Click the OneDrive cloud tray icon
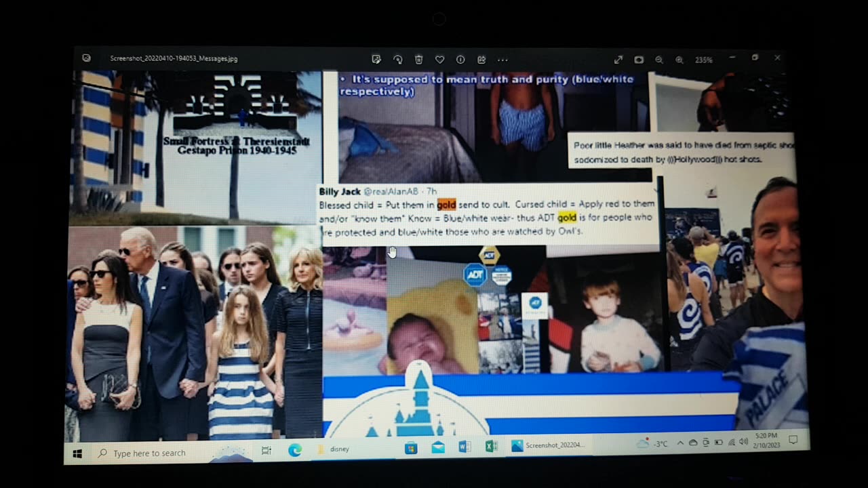This screenshot has height=488, width=868. [693, 443]
